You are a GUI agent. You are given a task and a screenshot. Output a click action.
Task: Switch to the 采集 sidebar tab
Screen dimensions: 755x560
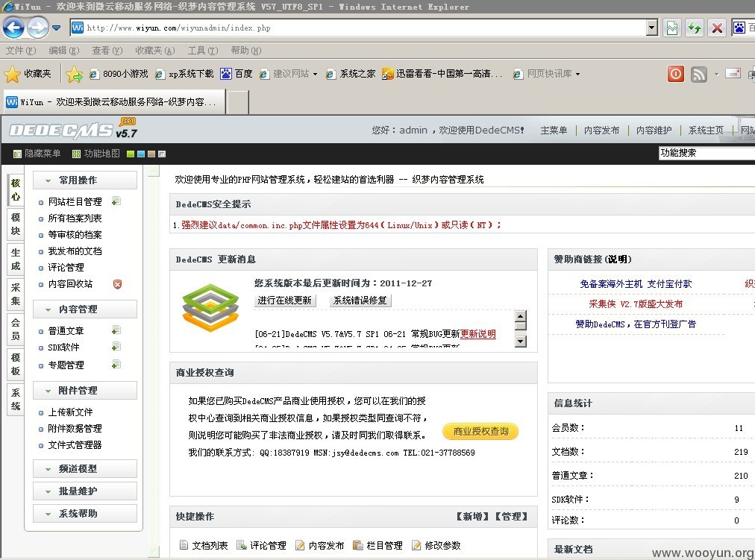(16, 294)
